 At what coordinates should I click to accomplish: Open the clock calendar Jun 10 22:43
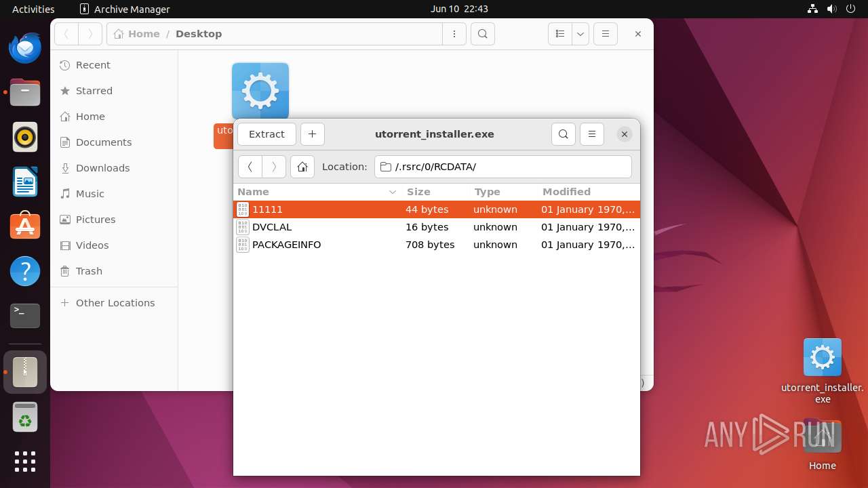coord(459,9)
